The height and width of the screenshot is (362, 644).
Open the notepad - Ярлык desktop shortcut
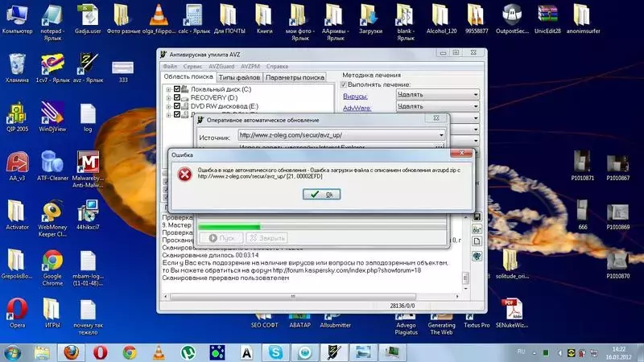[52, 23]
